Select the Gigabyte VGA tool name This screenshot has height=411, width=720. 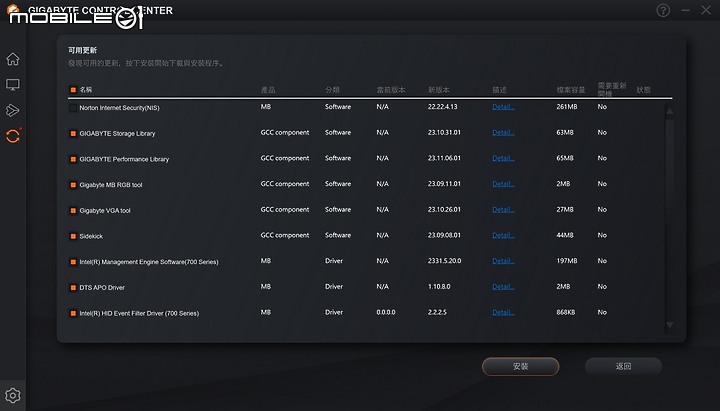point(105,211)
